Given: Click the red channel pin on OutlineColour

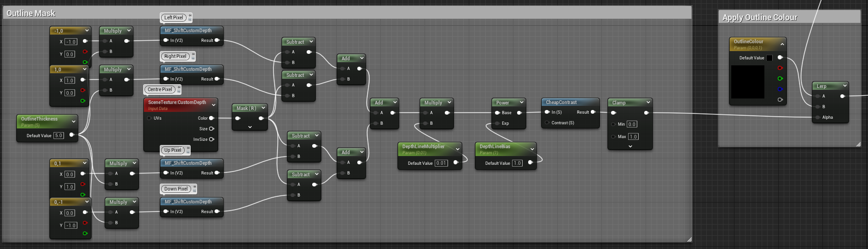Looking at the screenshot, I should point(780,68).
